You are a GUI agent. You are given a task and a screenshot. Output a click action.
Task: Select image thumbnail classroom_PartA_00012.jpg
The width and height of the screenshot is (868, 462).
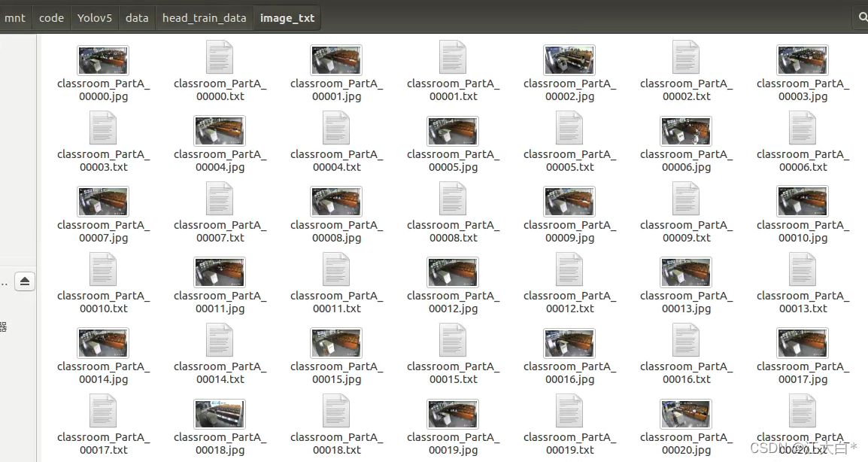(453, 272)
